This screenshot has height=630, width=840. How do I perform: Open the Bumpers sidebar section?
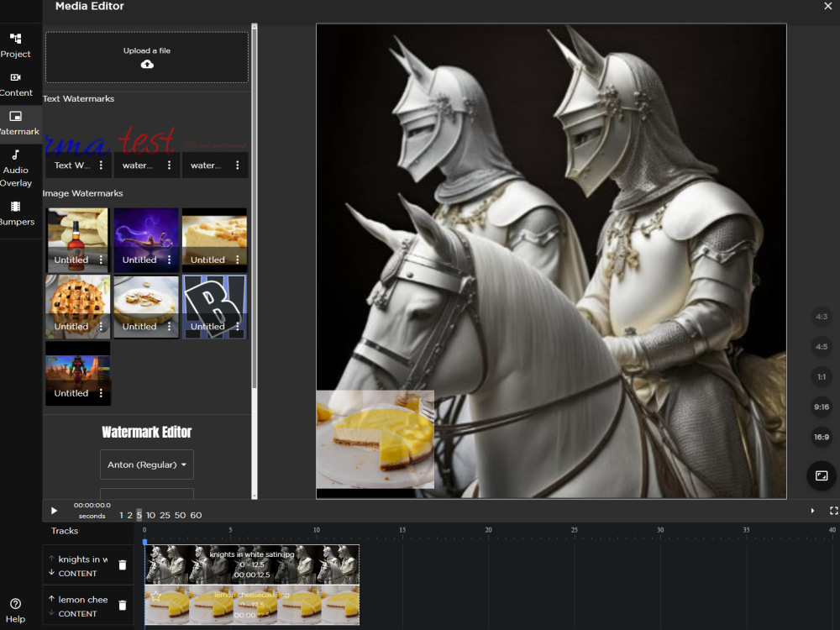pyautogui.click(x=15, y=213)
